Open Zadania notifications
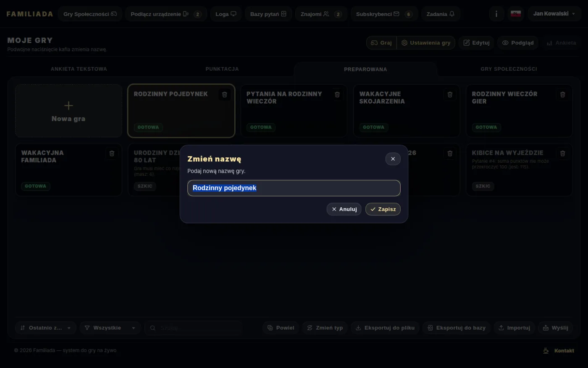Image resolution: width=588 pixels, height=368 pixels. point(441,14)
